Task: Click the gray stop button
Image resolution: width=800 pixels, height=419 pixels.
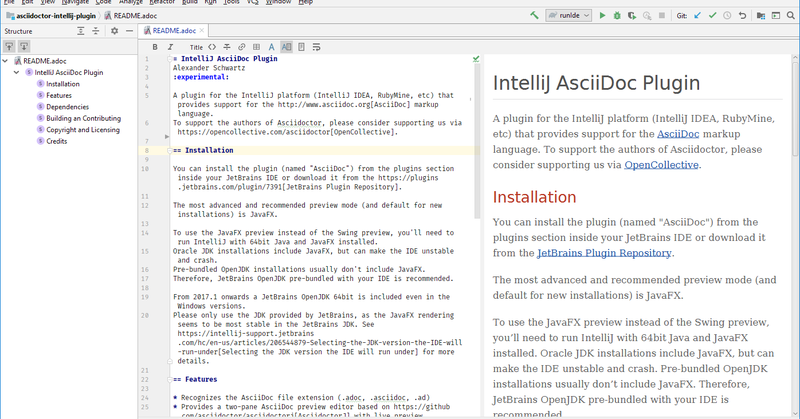Action: coord(662,15)
